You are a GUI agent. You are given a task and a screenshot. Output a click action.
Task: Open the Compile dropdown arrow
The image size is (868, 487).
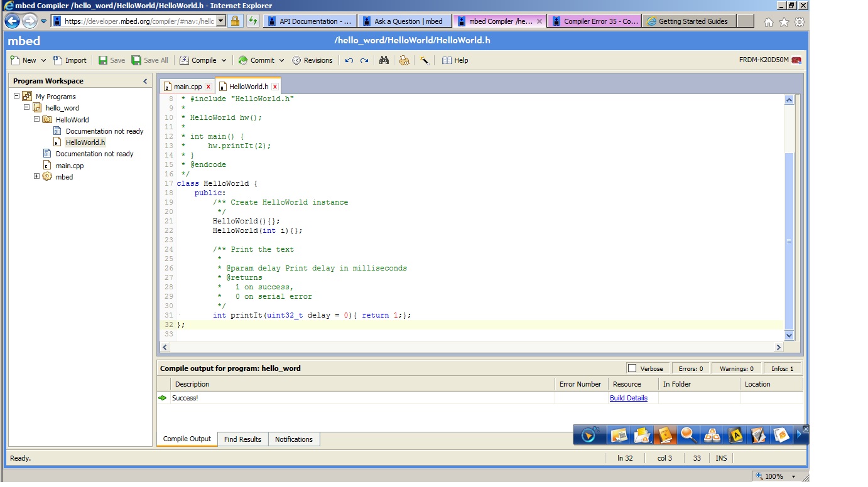pos(223,60)
